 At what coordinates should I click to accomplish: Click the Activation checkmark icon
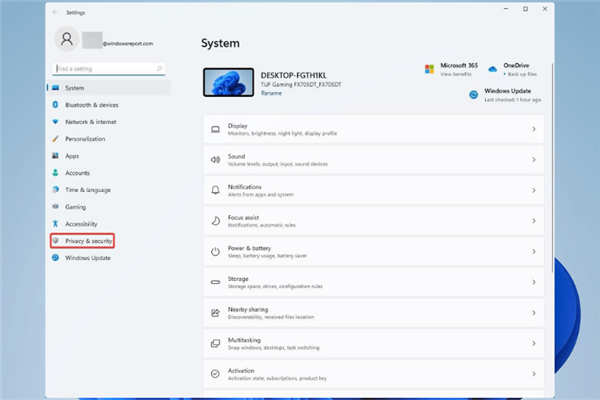pos(215,374)
